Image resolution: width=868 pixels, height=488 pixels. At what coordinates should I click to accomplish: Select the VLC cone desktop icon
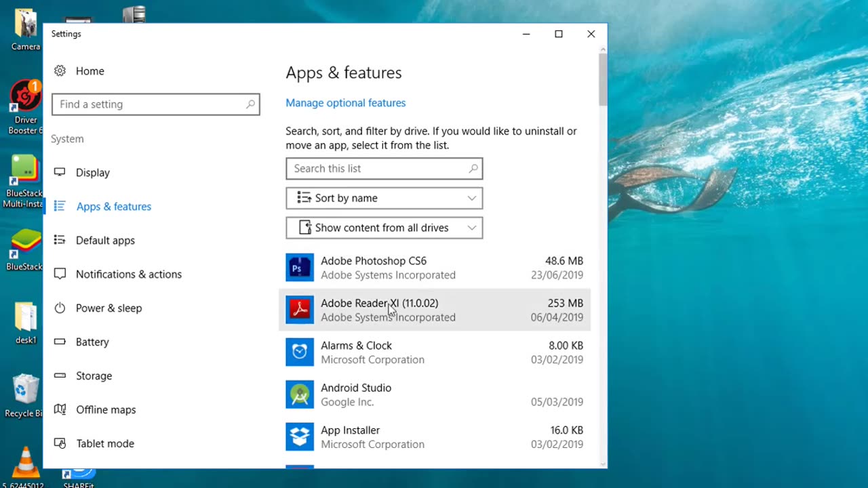tap(26, 468)
